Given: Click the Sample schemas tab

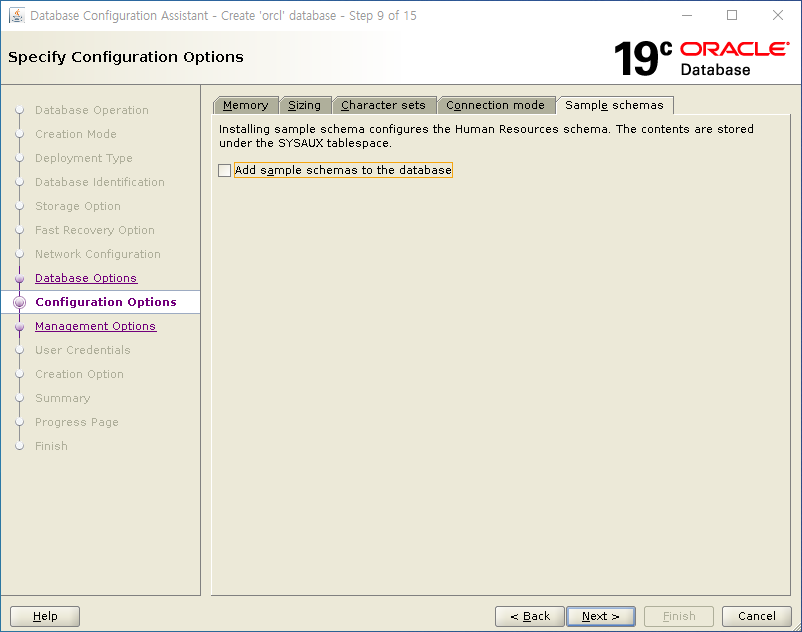Looking at the screenshot, I should [x=614, y=105].
